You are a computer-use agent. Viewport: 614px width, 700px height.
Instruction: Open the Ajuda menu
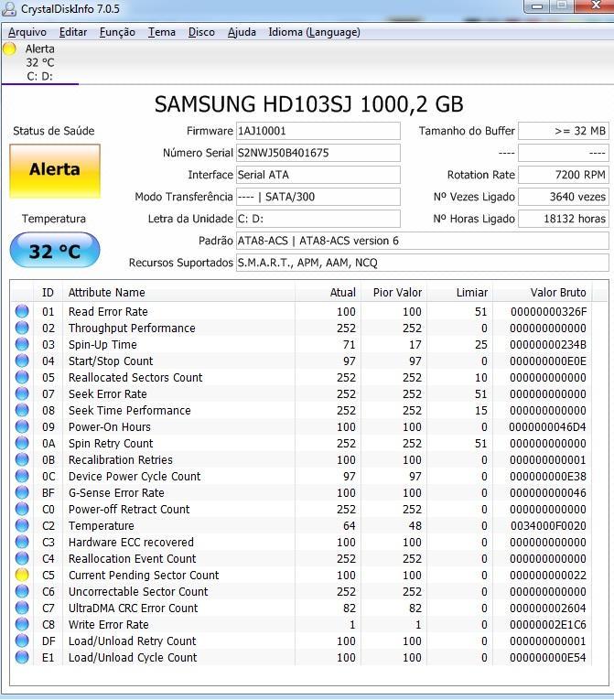242,32
